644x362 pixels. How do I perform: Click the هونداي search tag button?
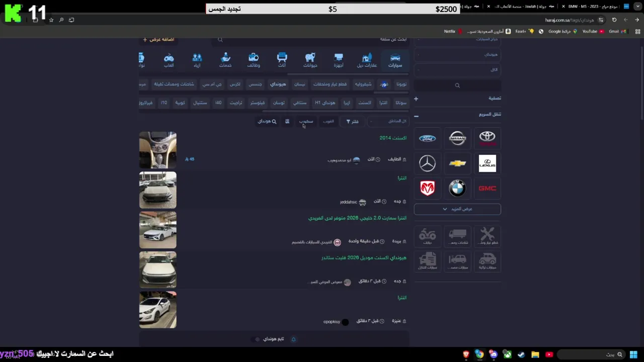(267, 121)
